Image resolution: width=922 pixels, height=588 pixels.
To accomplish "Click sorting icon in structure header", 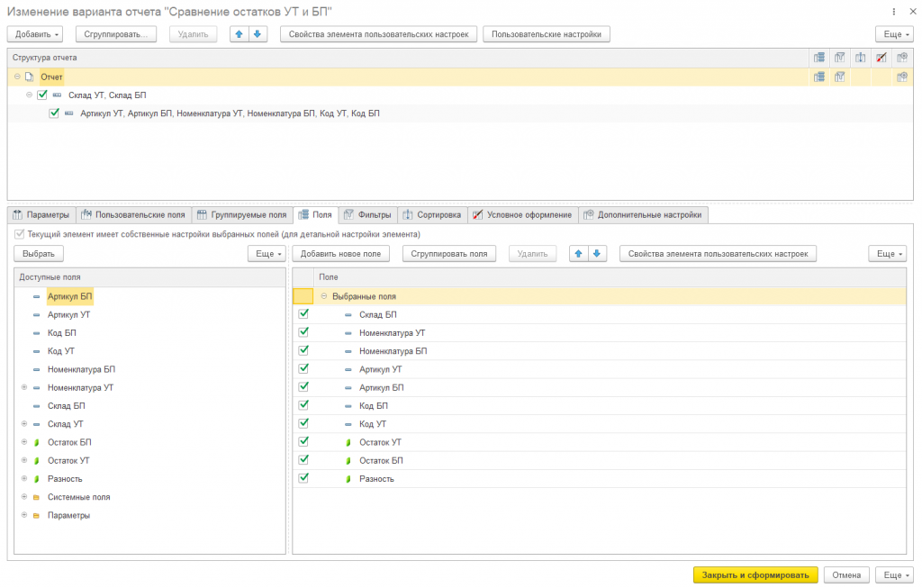I will [860, 58].
